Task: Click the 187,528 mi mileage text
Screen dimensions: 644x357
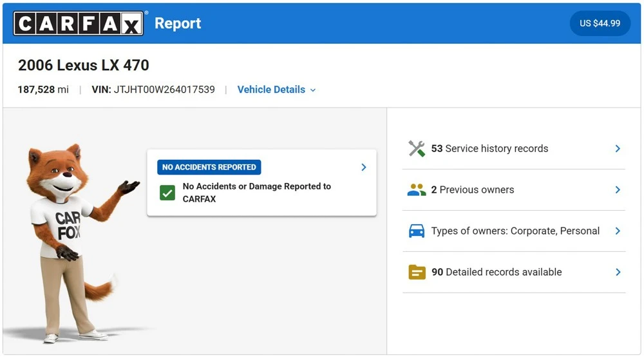Action: [x=43, y=90]
